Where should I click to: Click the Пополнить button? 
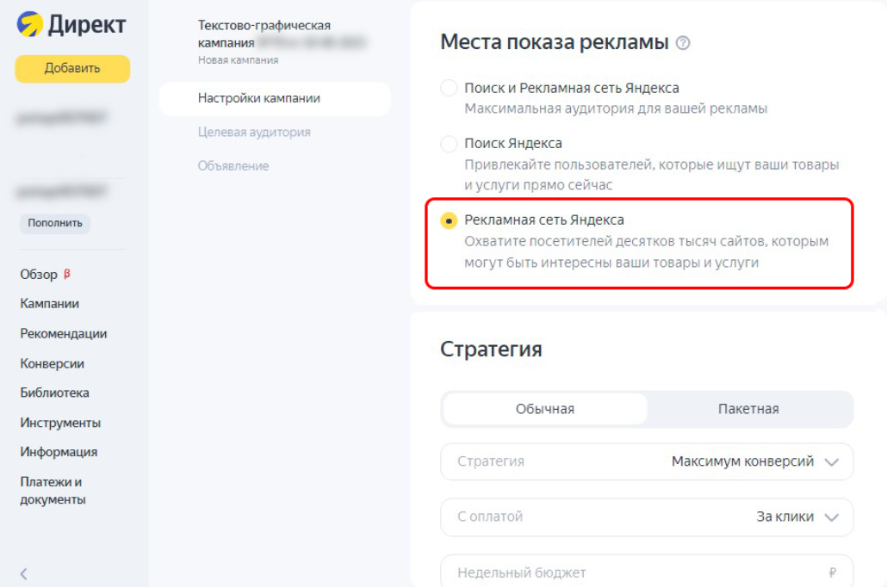pyautogui.click(x=55, y=223)
